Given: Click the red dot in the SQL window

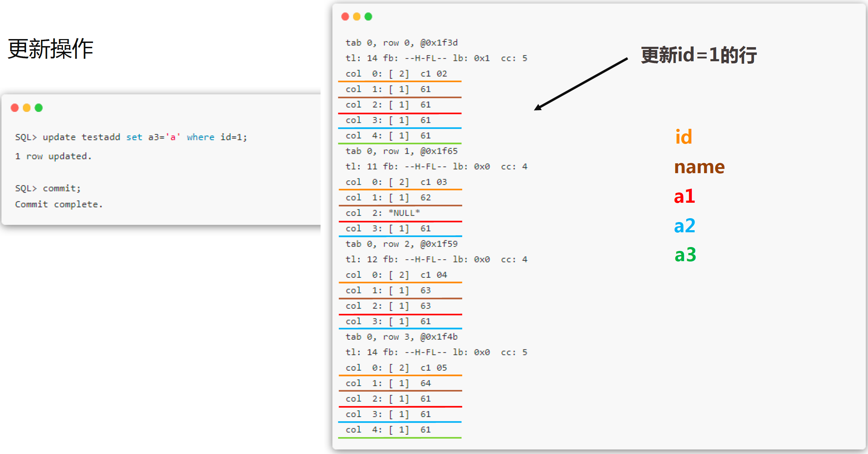Looking at the screenshot, I should [x=15, y=108].
